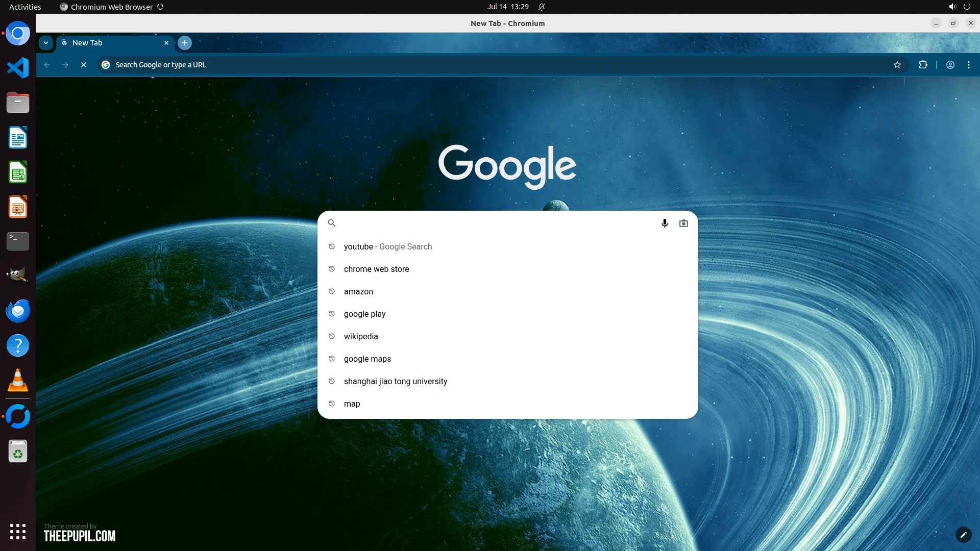Select the 'chrome web store' suggestion

pyautogui.click(x=376, y=269)
